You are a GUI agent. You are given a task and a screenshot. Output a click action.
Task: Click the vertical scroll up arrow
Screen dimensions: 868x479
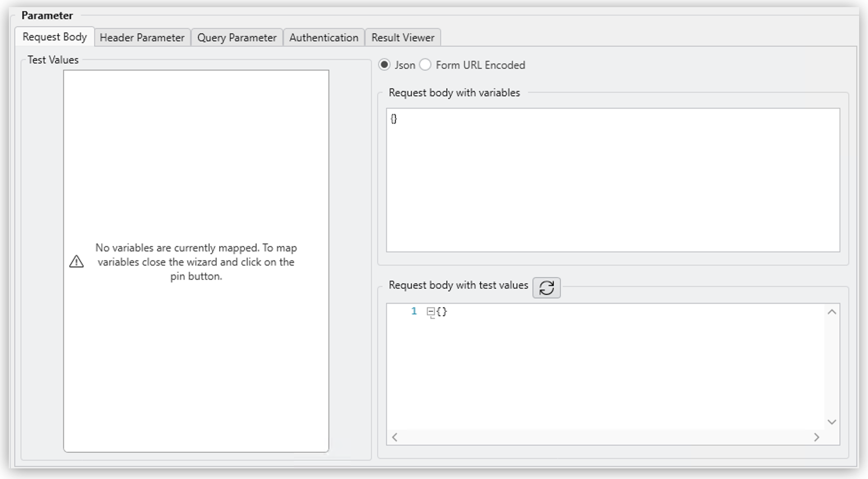click(832, 312)
